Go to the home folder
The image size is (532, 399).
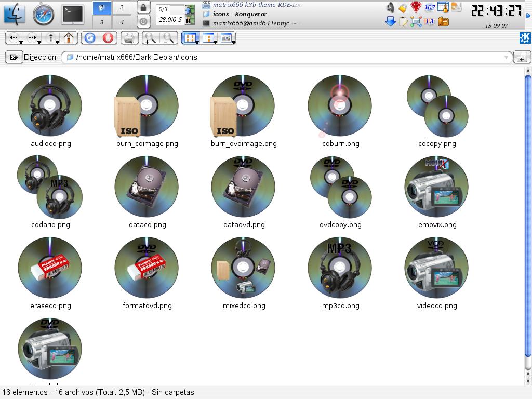(x=69, y=38)
